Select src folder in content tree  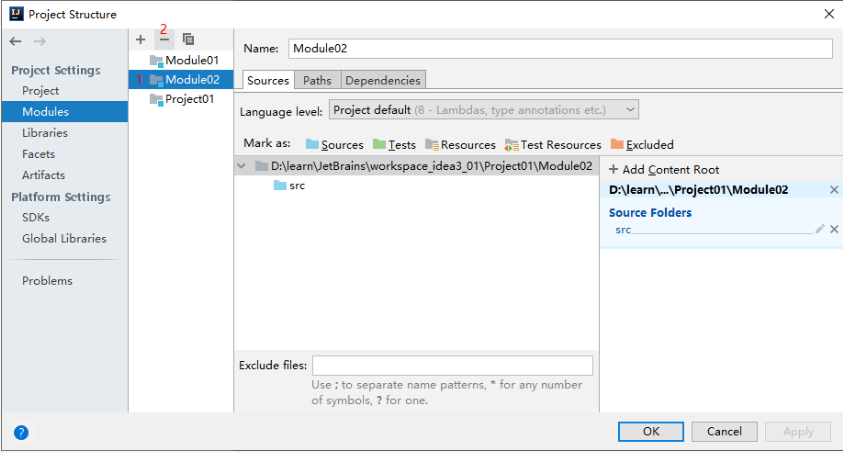click(289, 185)
